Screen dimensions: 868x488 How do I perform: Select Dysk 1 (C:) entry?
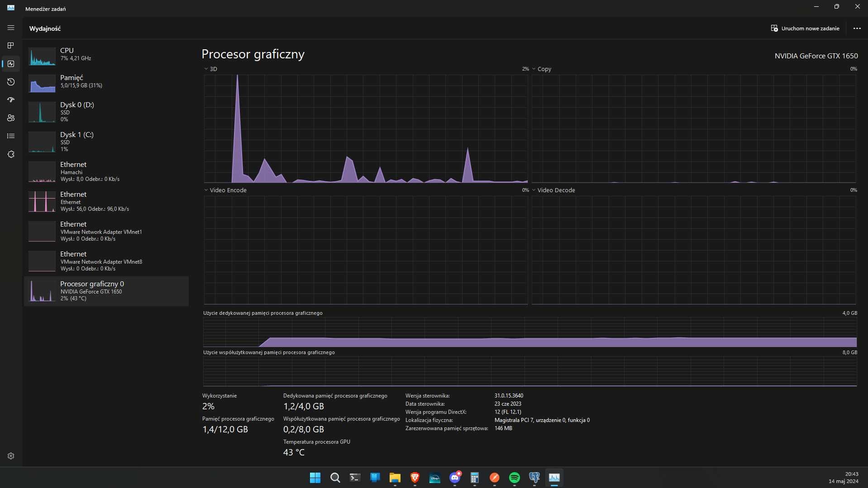(x=106, y=142)
